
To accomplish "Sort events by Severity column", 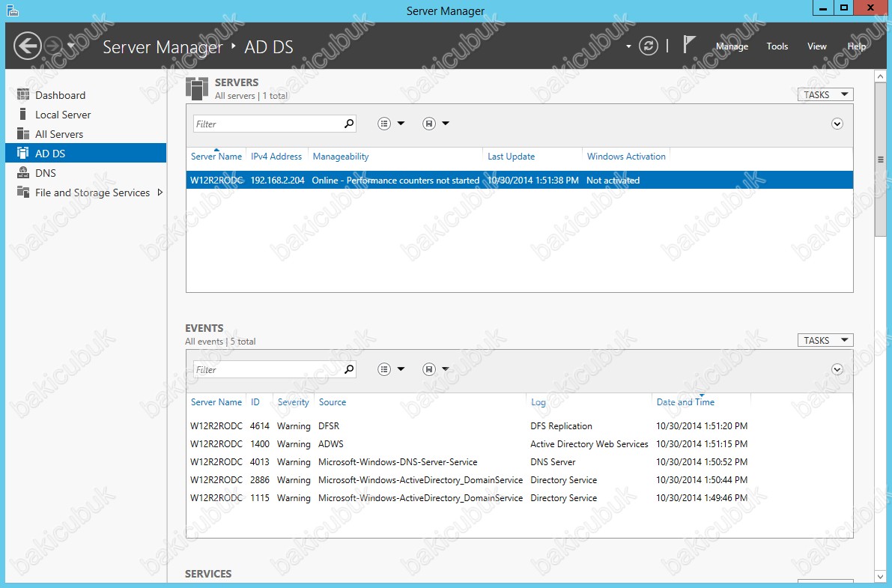I will tap(293, 402).
